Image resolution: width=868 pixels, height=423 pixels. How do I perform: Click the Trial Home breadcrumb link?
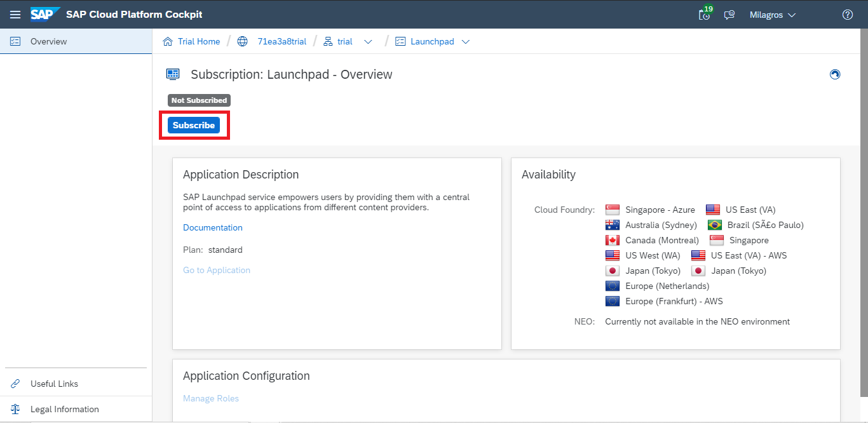[198, 41]
